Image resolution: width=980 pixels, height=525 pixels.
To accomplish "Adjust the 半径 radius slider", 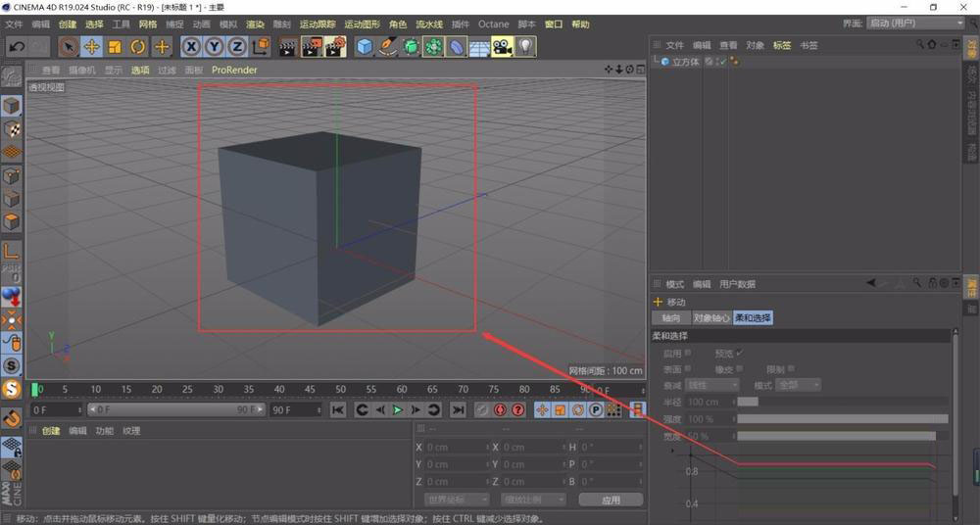I will click(x=843, y=402).
